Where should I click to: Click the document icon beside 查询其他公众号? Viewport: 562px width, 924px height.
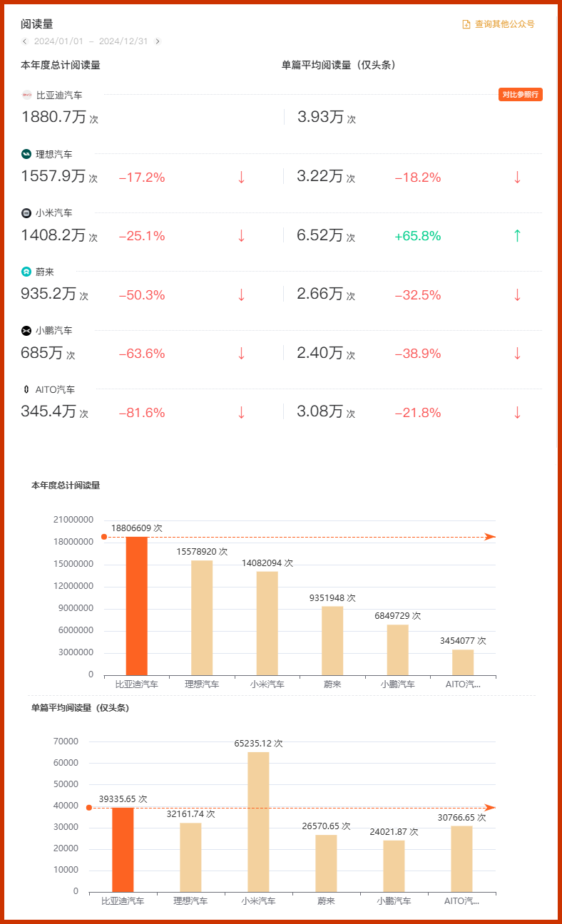click(x=466, y=24)
